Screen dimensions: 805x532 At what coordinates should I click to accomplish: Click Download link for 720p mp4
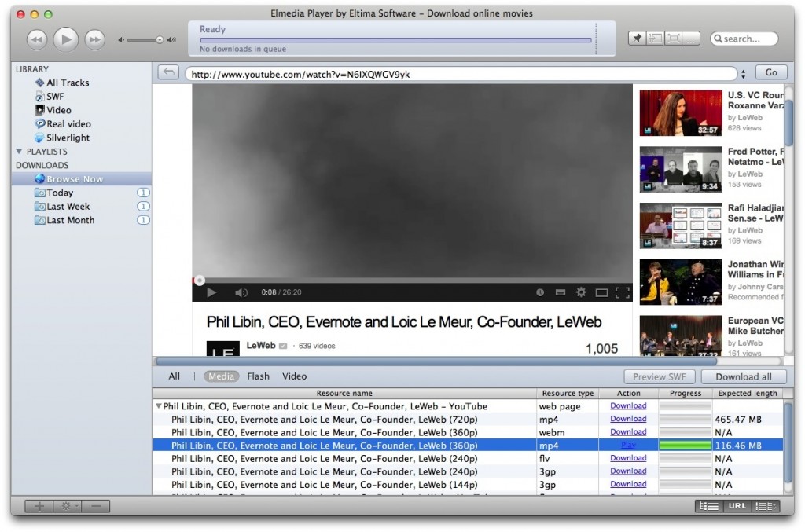pyautogui.click(x=628, y=419)
